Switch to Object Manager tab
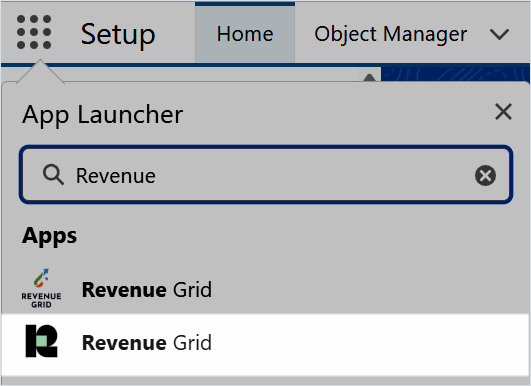The image size is (531, 386). [390, 34]
